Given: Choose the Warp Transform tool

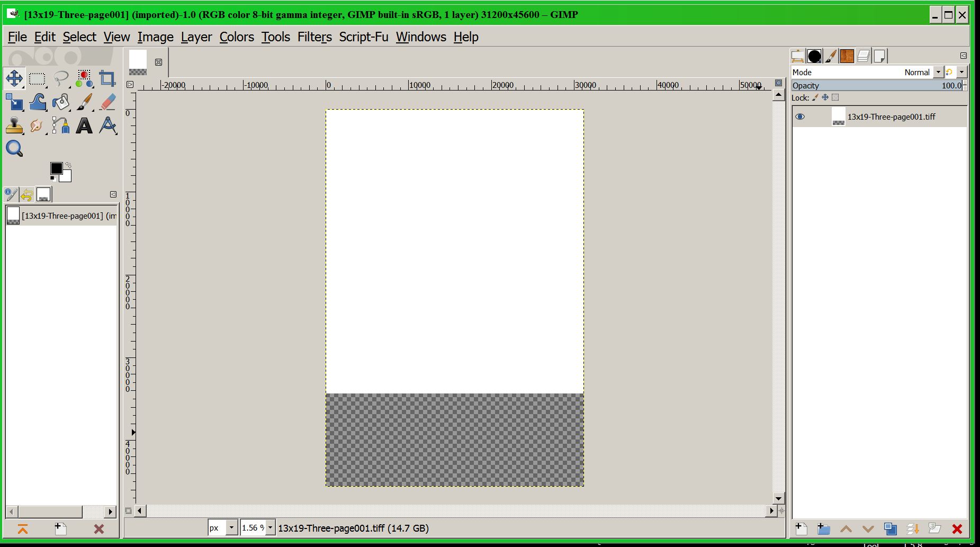Looking at the screenshot, I should [x=37, y=102].
